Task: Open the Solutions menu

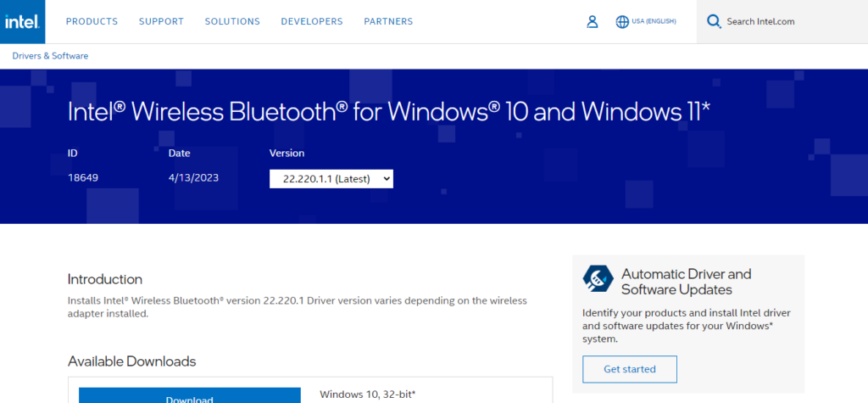Action: tap(232, 21)
